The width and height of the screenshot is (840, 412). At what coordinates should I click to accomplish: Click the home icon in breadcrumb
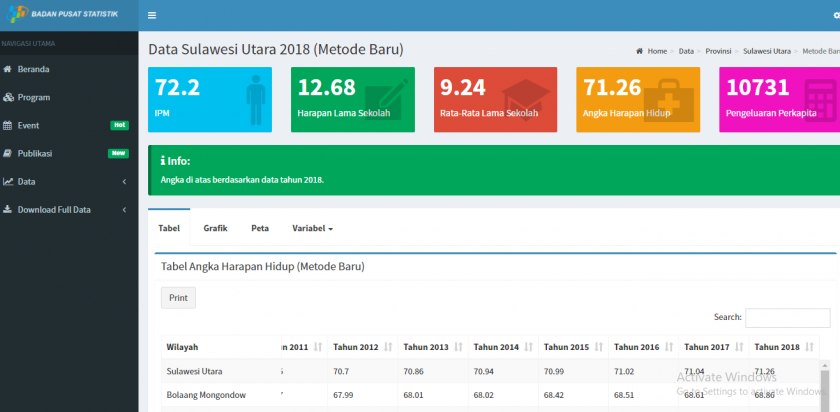click(x=640, y=51)
